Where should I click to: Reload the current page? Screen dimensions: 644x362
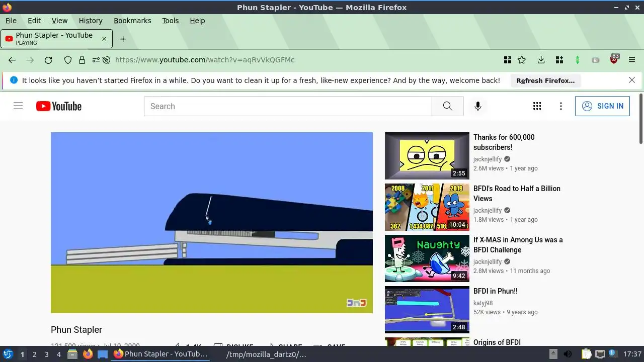click(48, 60)
